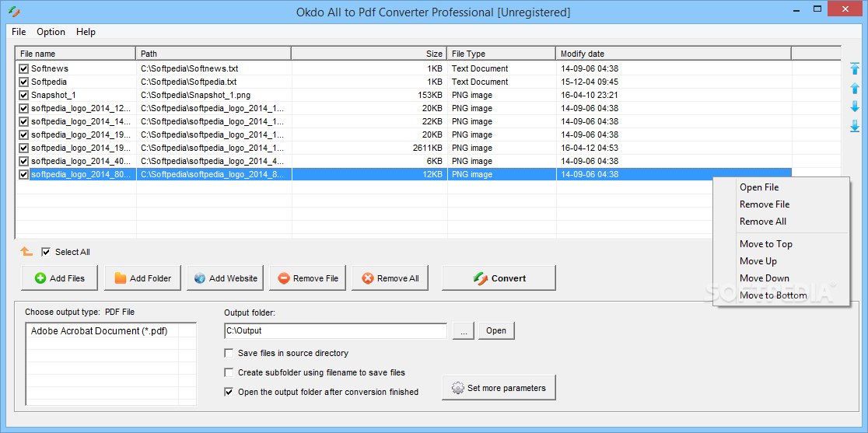Screen dimensions: 868x433
Task: Choose Move to Top in context menu
Action: (x=766, y=244)
